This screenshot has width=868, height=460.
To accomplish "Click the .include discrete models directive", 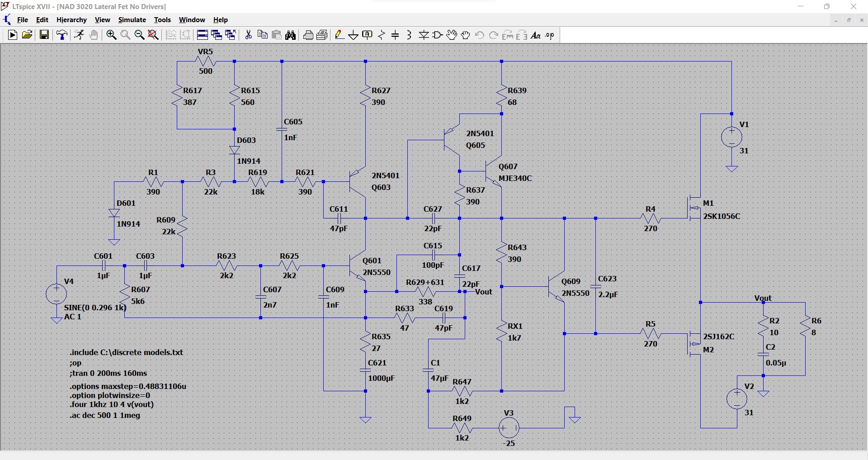I will 126,352.
